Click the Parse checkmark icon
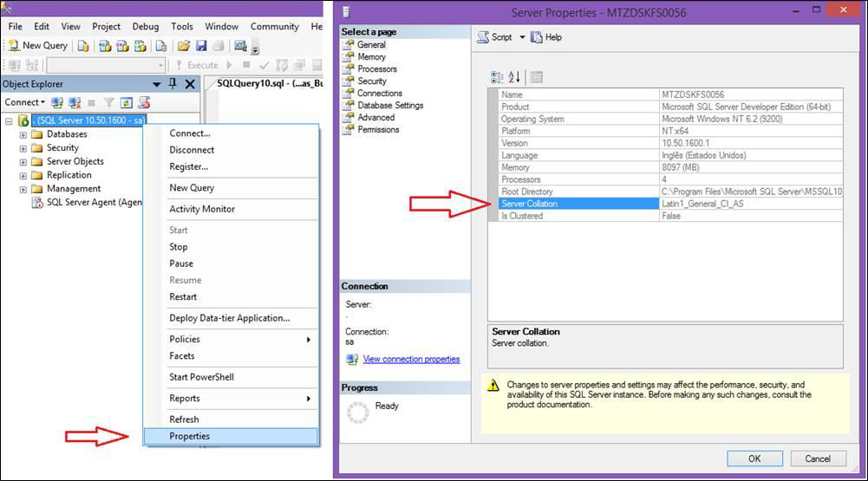Screen dimensions: 868x481 coord(264,65)
